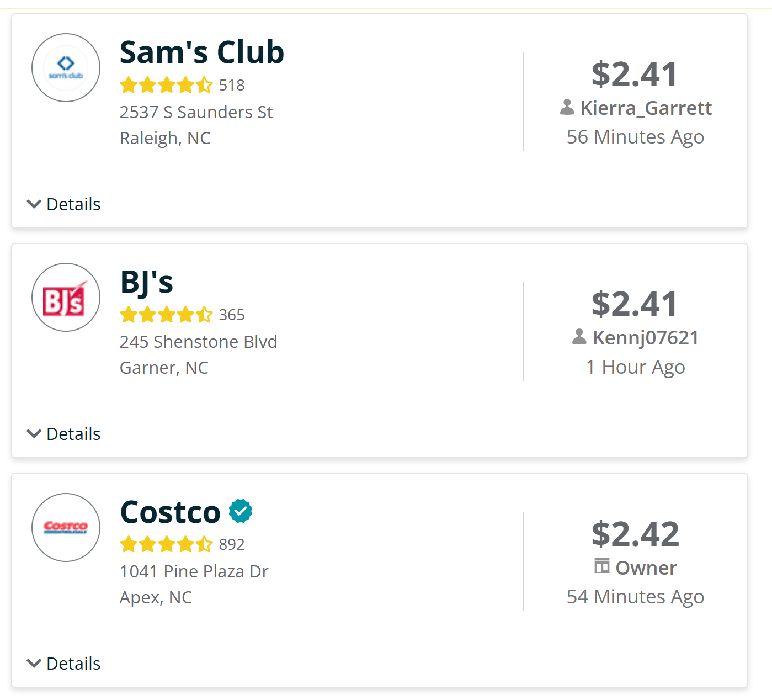Viewport: 772px width, 700px height.
Task: Click the Sam's Club star rating
Action: (x=166, y=85)
